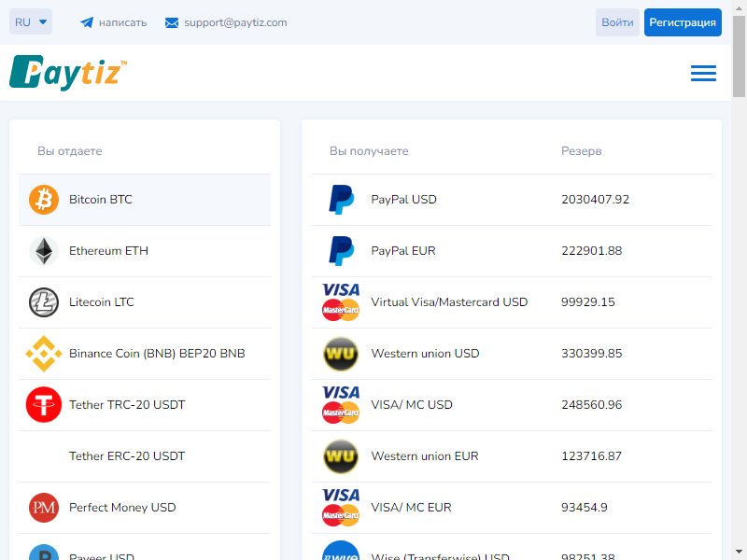Click the PayPal EUR logo icon
The width and height of the screenshot is (747, 560).
(x=341, y=251)
